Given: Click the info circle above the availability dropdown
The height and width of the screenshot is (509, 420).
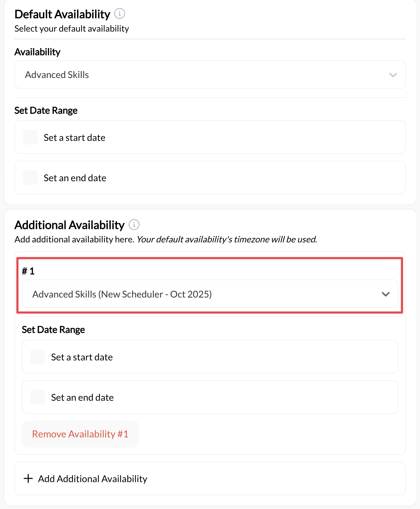Looking at the screenshot, I should click(x=120, y=13).
